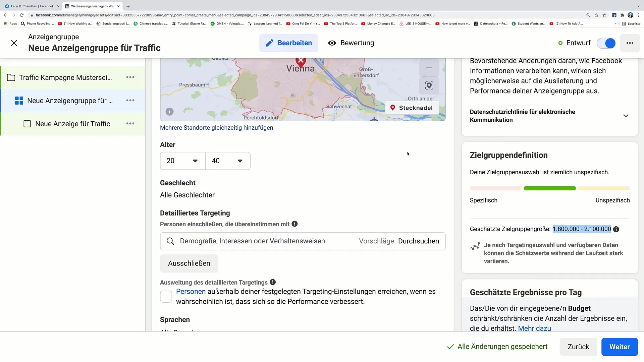Remove the Vienna location pin marker

click(301, 62)
